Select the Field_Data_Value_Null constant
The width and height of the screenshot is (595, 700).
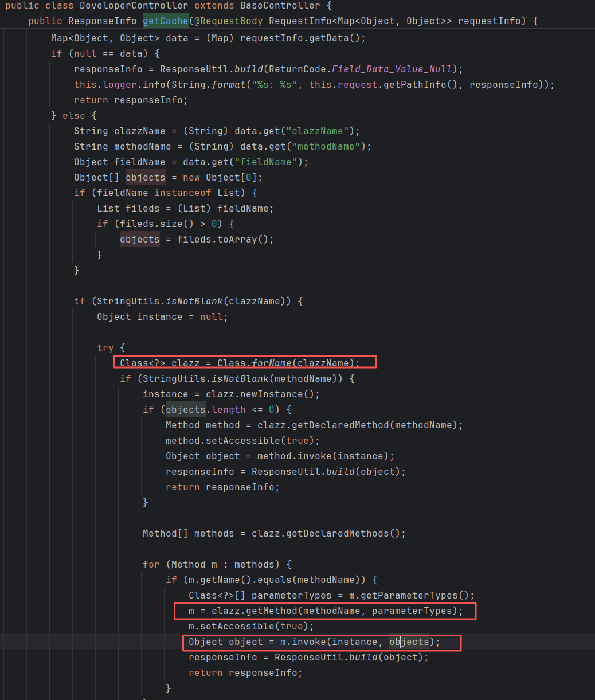pyautogui.click(x=392, y=69)
